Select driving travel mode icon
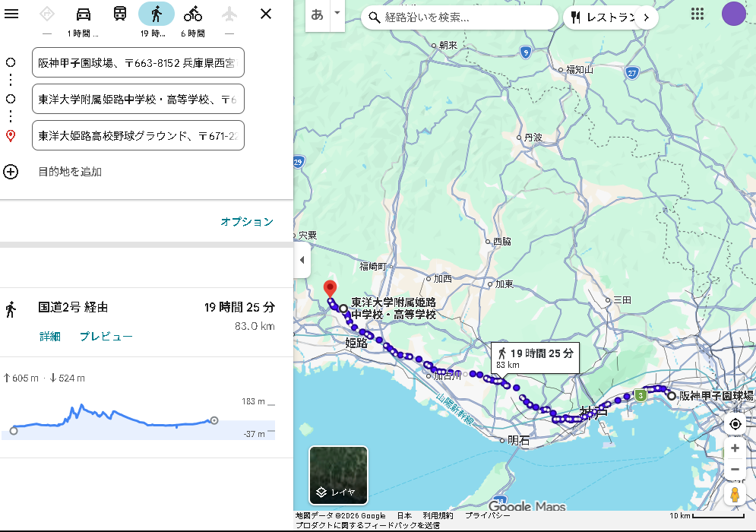 click(84, 14)
